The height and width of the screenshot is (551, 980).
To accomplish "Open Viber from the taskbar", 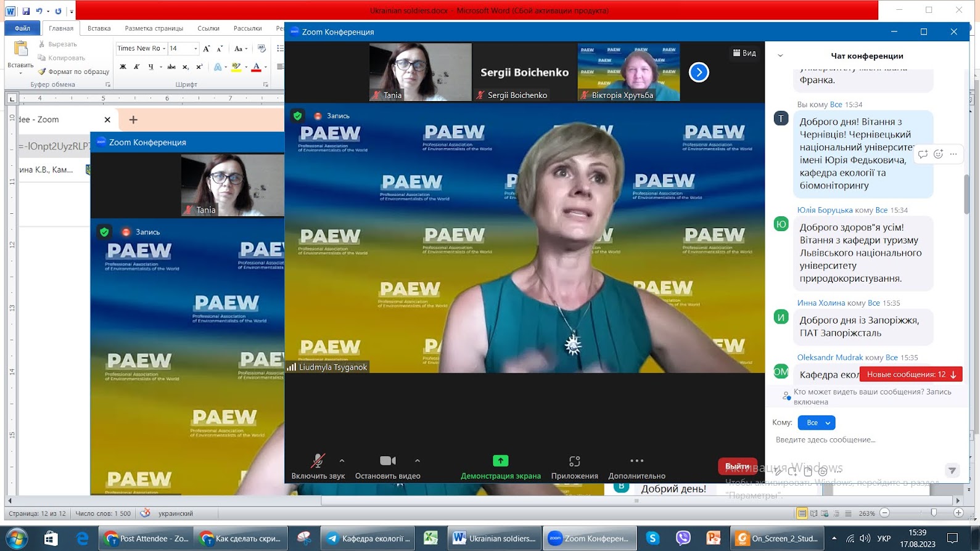I will 683,538.
